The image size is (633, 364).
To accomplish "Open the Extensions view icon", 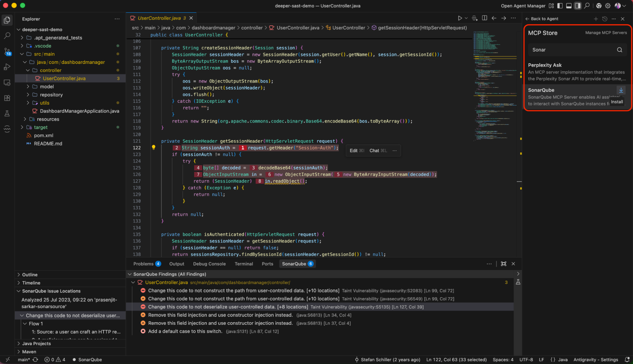I will [7, 98].
